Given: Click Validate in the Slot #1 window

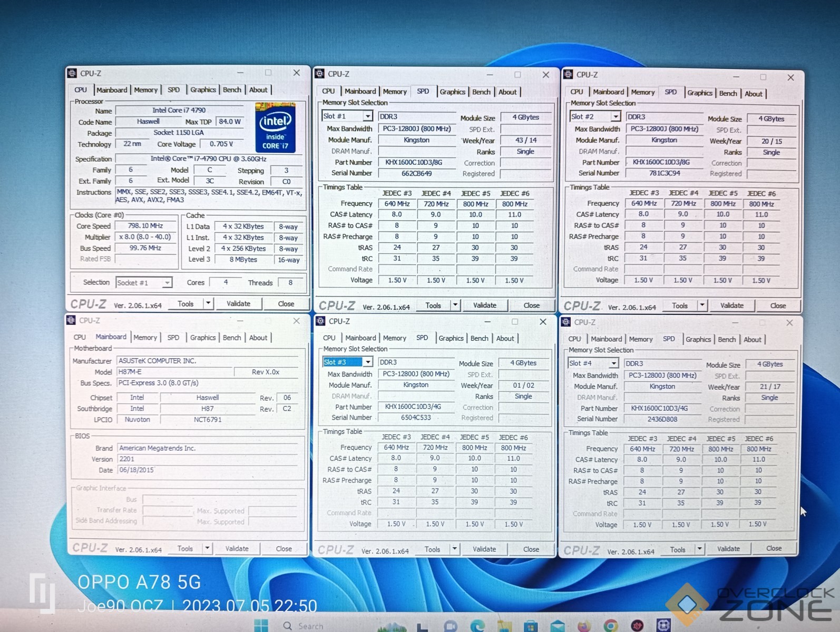Looking at the screenshot, I should point(485,305).
